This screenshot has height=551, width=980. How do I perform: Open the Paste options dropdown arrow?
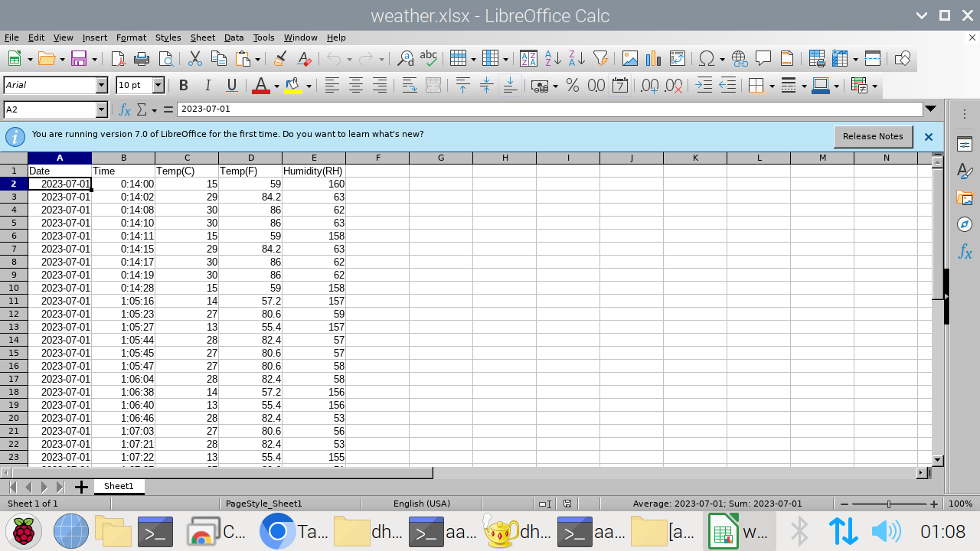257,59
